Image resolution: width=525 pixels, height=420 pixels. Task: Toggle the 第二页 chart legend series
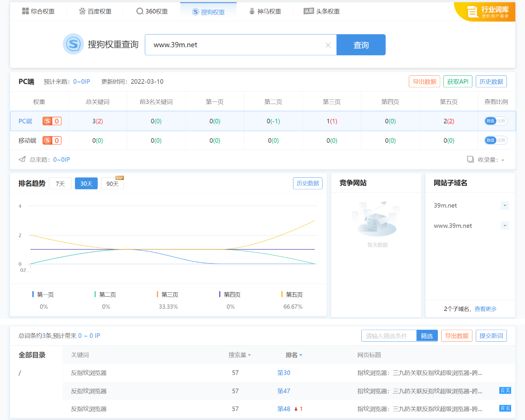106,294
